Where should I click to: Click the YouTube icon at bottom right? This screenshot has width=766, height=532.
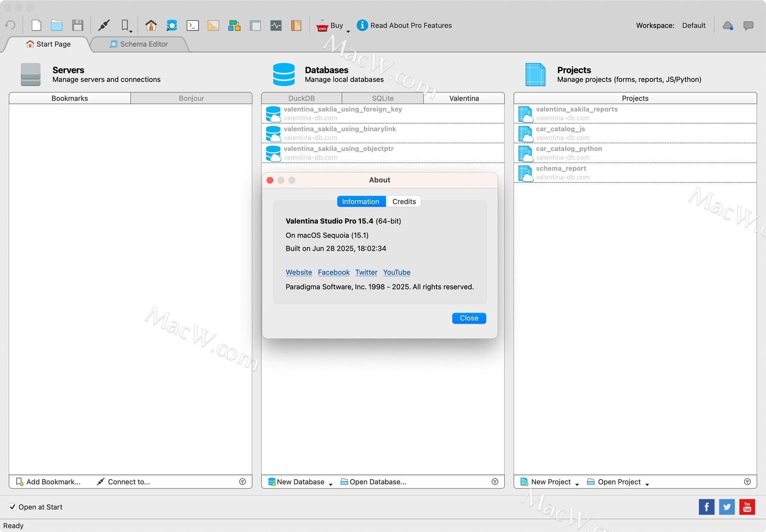coord(747,507)
